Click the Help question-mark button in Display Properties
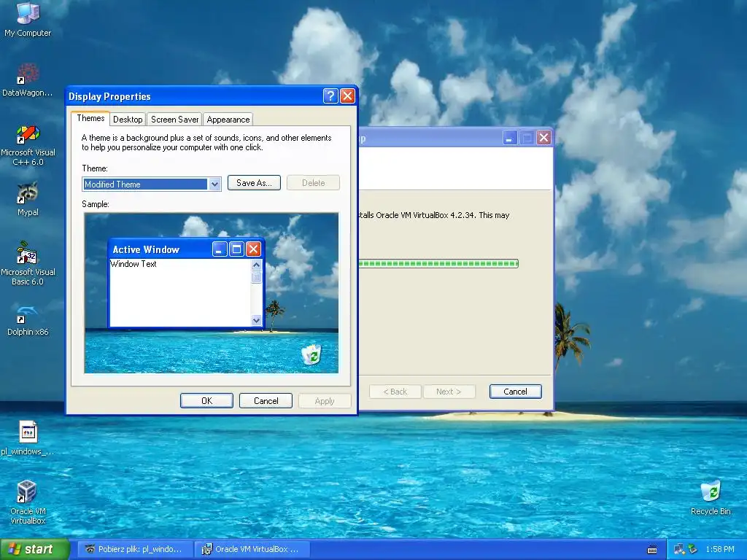The width and height of the screenshot is (747, 560). pyautogui.click(x=330, y=96)
